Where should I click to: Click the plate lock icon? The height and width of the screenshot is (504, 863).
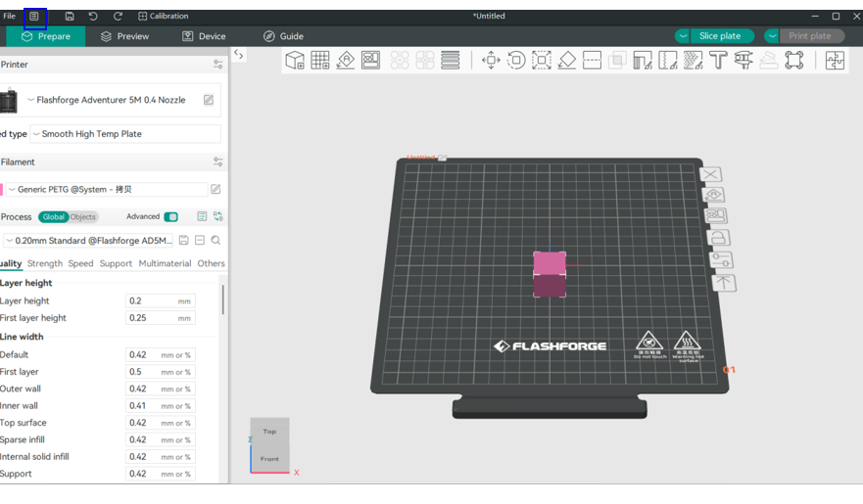pyautogui.click(x=718, y=238)
